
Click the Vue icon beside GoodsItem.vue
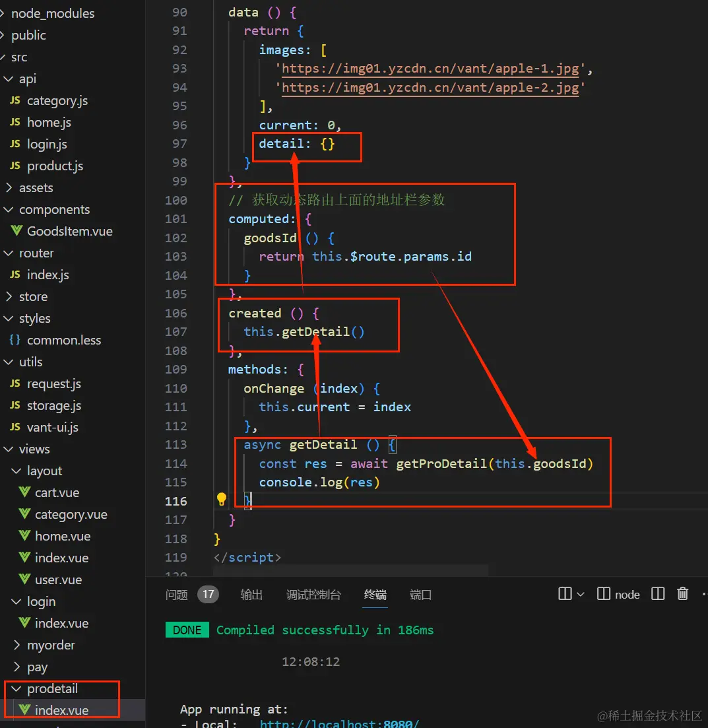(x=16, y=231)
